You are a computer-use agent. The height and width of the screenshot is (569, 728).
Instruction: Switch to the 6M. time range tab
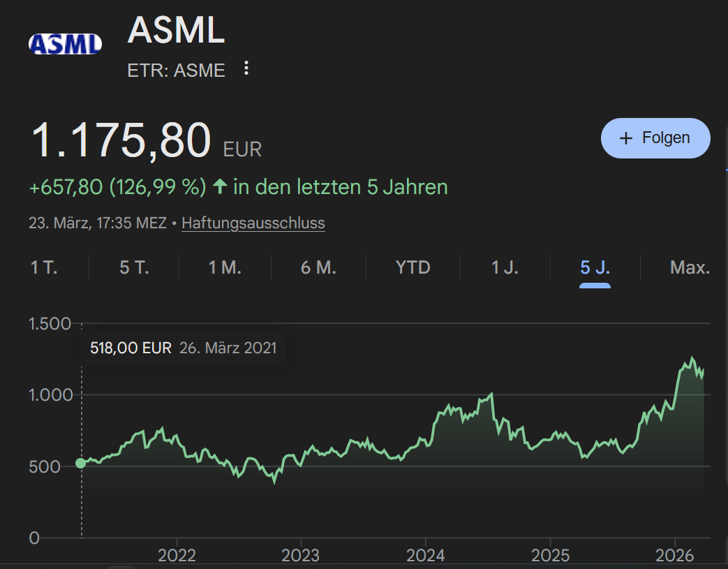(319, 267)
